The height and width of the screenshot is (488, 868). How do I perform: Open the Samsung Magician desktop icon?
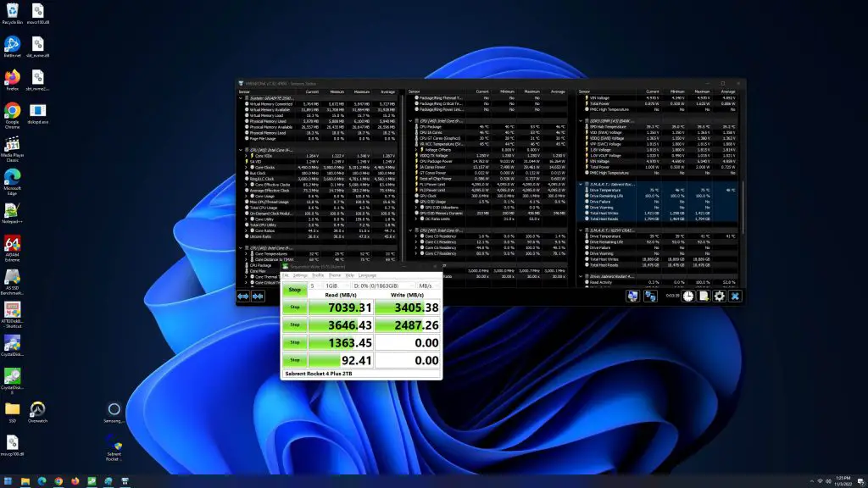(114, 412)
